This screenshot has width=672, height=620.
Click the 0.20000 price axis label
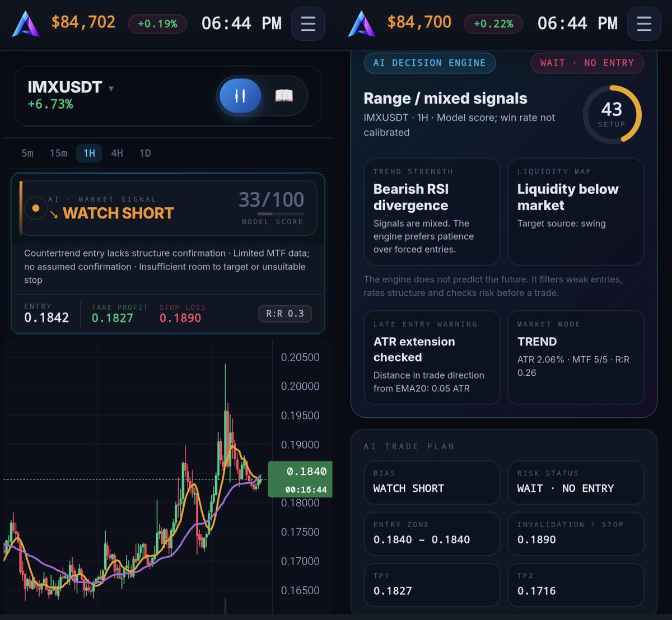pyautogui.click(x=300, y=386)
